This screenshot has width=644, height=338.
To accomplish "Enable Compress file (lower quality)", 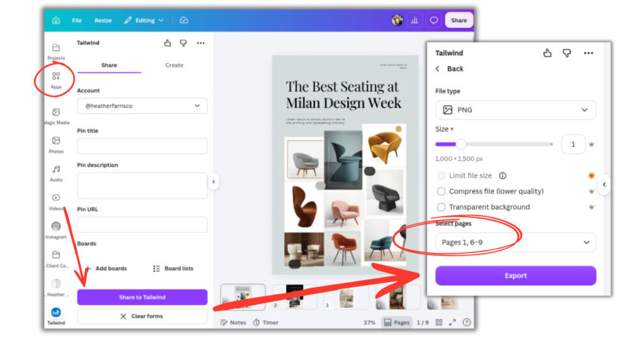I will tap(441, 191).
